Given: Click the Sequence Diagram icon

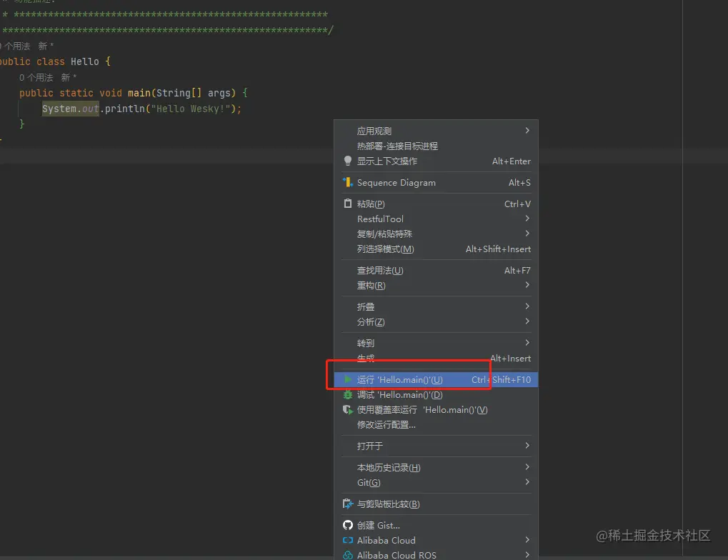Looking at the screenshot, I should pos(348,182).
